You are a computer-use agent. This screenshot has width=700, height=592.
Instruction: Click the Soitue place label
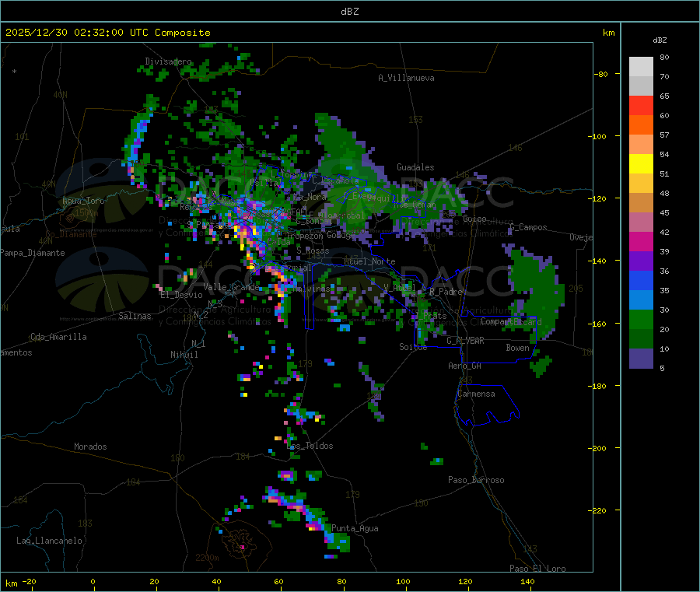(413, 347)
